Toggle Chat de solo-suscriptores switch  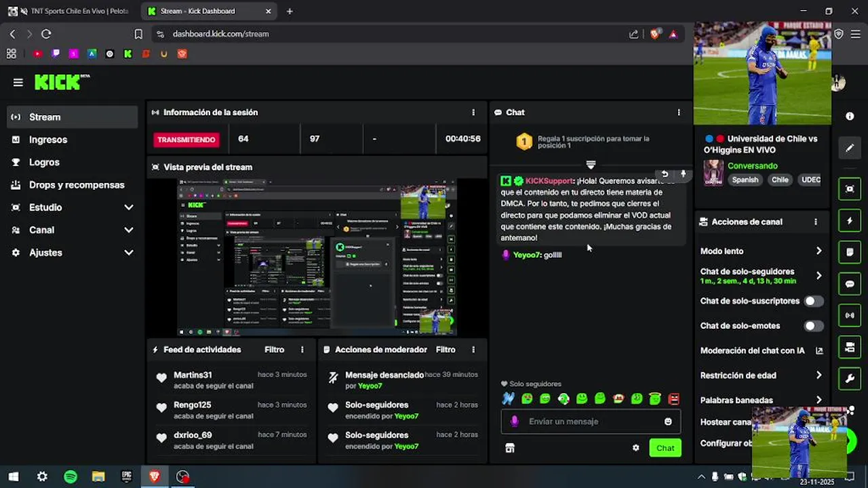pyautogui.click(x=814, y=301)
